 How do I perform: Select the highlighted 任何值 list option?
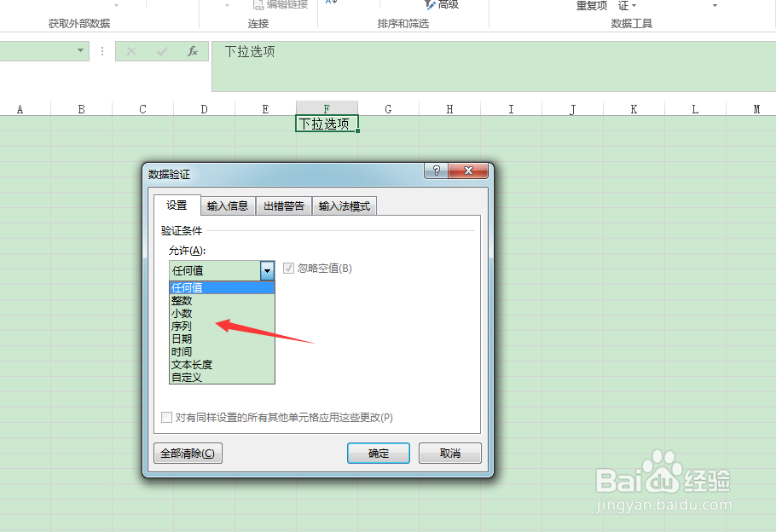click(222, 287)
